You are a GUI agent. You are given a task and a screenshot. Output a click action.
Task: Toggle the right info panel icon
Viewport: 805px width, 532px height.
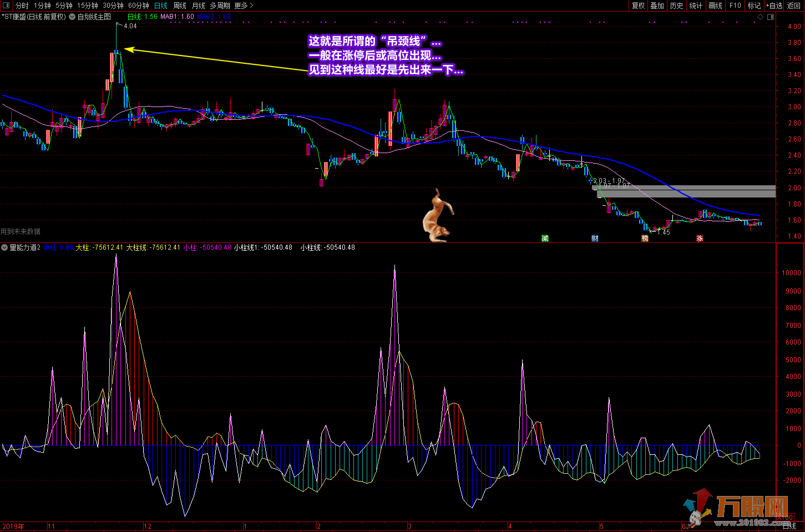coord(771,17)
